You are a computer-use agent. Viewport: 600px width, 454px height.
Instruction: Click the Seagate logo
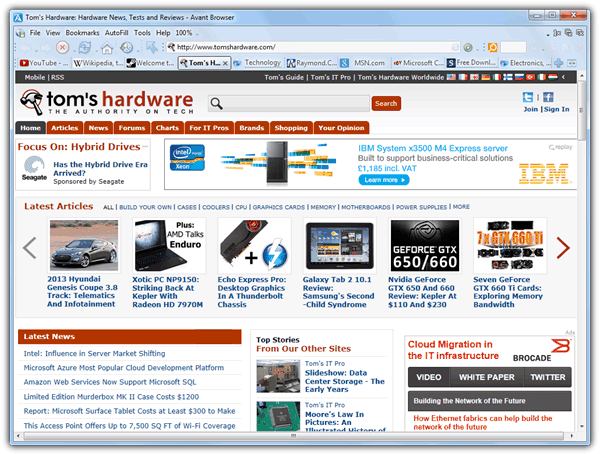[34, 169]
